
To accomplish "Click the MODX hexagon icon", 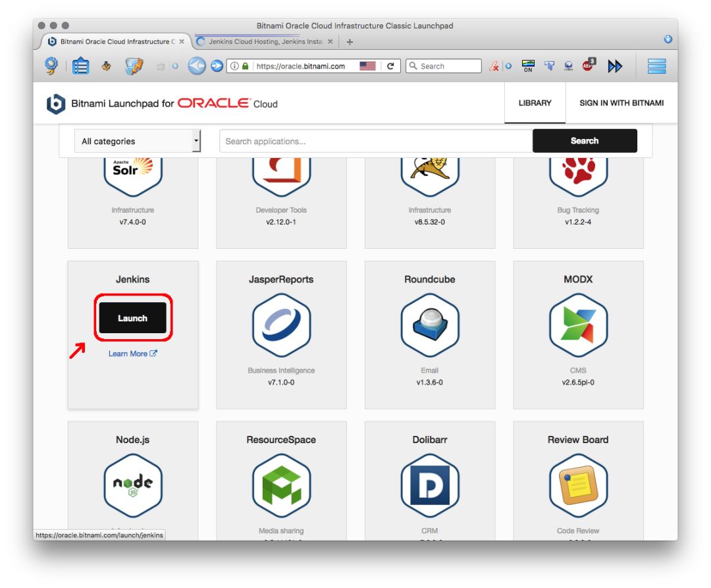I will pyautogui.click(x=578, y=325).
